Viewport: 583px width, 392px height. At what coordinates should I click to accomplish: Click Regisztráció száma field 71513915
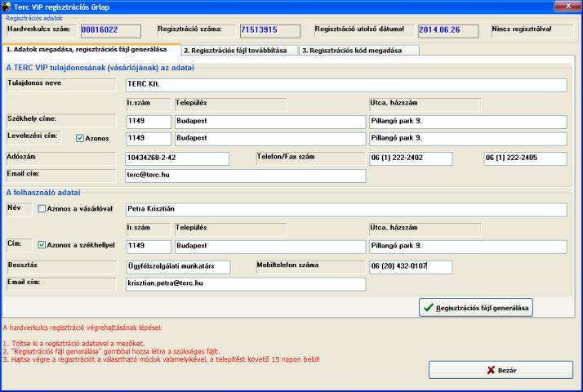(270, 31)
